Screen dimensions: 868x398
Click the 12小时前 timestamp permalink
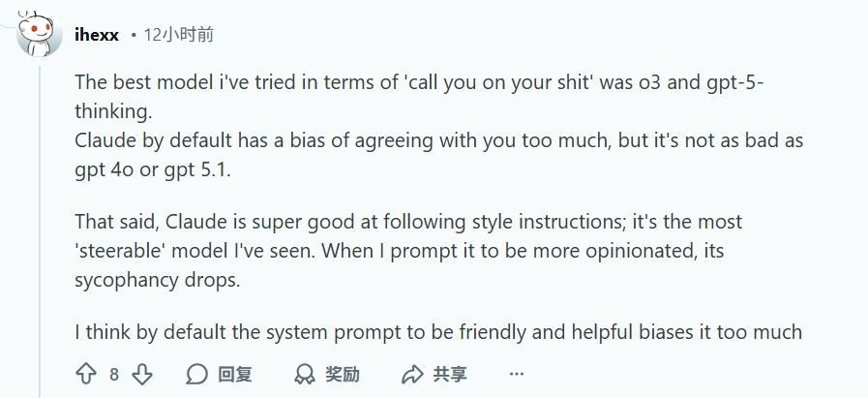[178, 35]
